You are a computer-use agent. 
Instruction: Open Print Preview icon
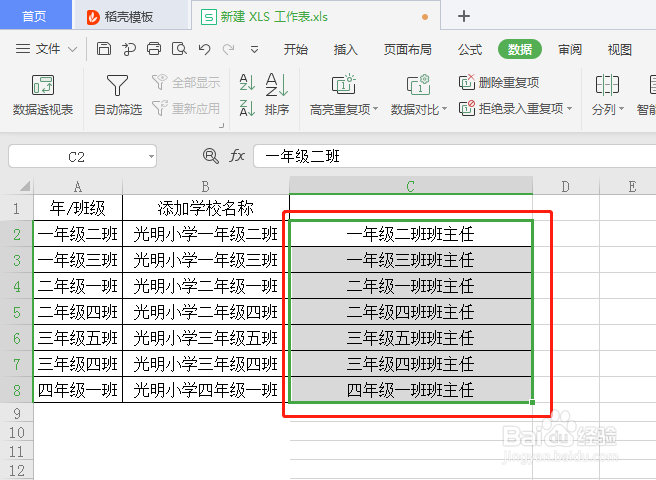point(179,49)
